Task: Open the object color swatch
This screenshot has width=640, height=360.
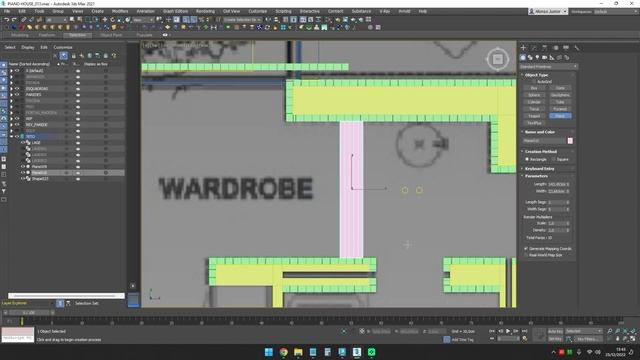Action: point(570,141)
